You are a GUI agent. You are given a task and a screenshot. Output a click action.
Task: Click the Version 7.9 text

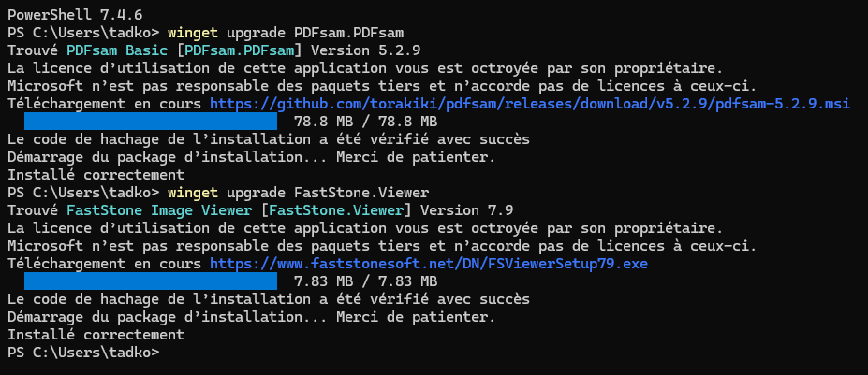tap(466, 210)
